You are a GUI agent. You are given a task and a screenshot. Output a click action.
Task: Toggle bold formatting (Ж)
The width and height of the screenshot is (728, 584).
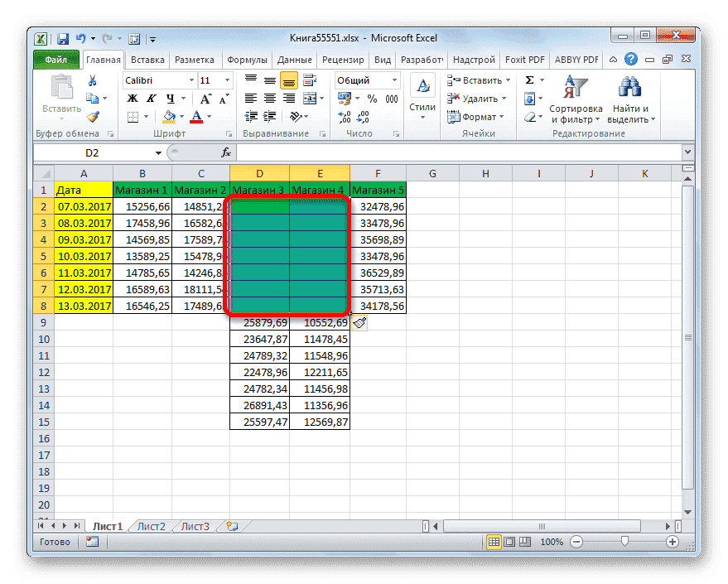click(x=132, y=98)
